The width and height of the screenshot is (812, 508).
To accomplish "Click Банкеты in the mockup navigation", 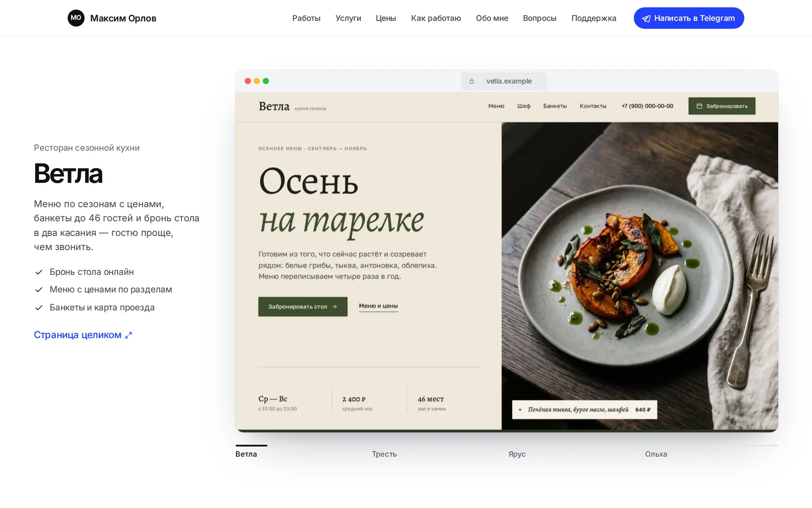I will [555, 106].
